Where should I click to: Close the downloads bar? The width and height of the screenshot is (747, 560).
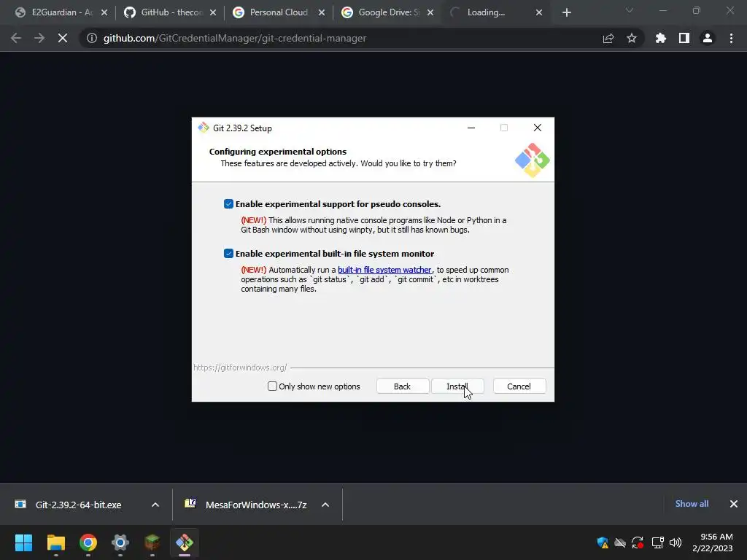pos(734,504)
